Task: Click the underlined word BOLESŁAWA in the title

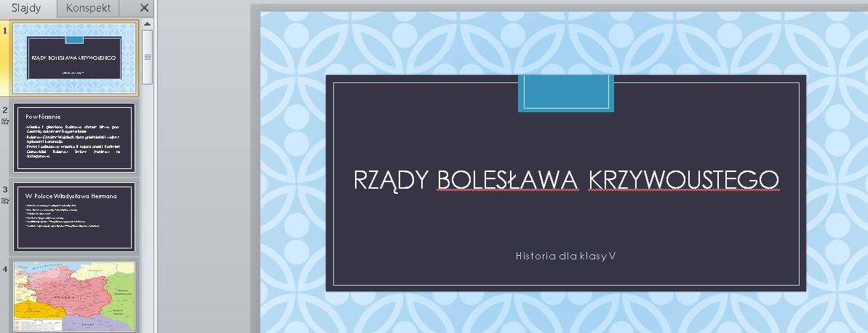Action: pos(508,179)
